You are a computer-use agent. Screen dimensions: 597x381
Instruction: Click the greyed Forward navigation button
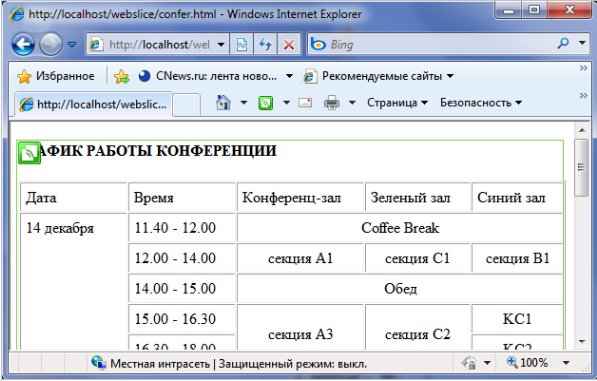click(51, 44)
